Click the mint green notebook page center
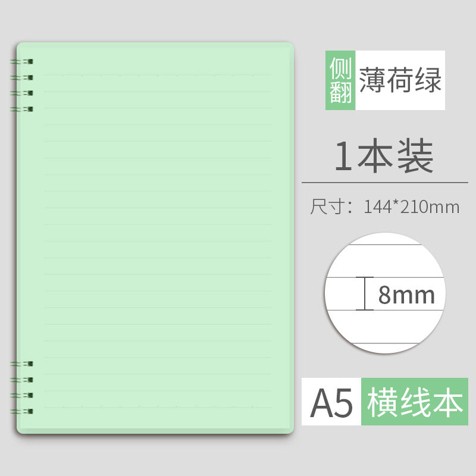Image resolution: width=476 pixels, height=476 pixels. (155, 238)
